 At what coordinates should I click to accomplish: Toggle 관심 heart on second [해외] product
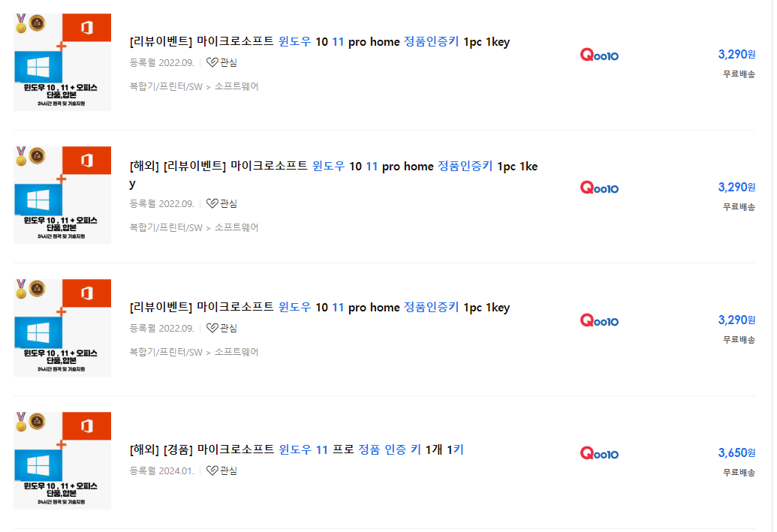coord(221,203)
